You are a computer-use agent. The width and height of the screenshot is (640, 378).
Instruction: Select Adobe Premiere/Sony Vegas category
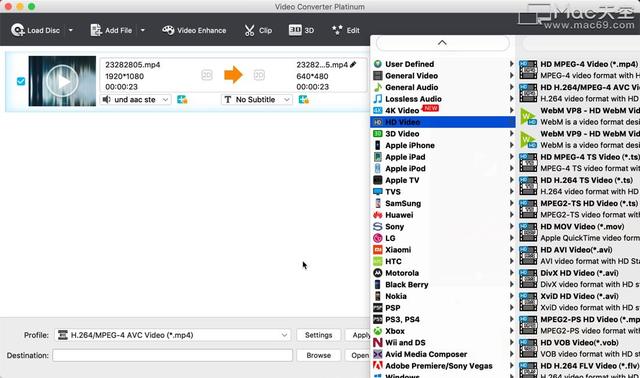click(x=443, y=366)
